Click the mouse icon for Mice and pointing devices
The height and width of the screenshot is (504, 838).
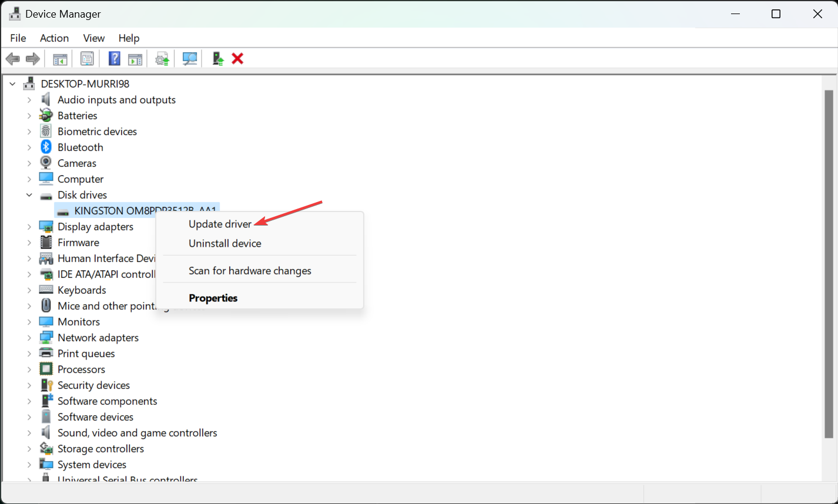(x=46, y=305)
